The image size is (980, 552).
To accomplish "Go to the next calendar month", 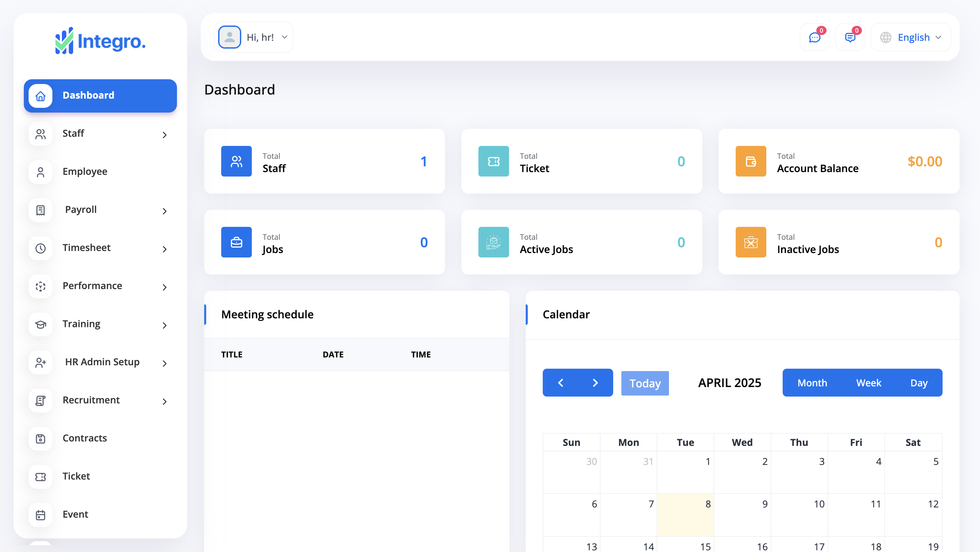I will pyautogui.click(x=595, y=383).
